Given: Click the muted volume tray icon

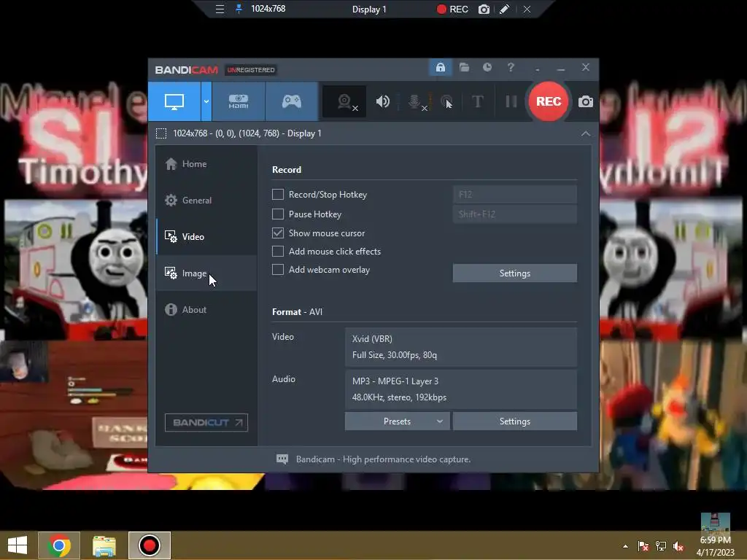Looking at the screenshot, I should pyautogui.click(x=678, y=546).
